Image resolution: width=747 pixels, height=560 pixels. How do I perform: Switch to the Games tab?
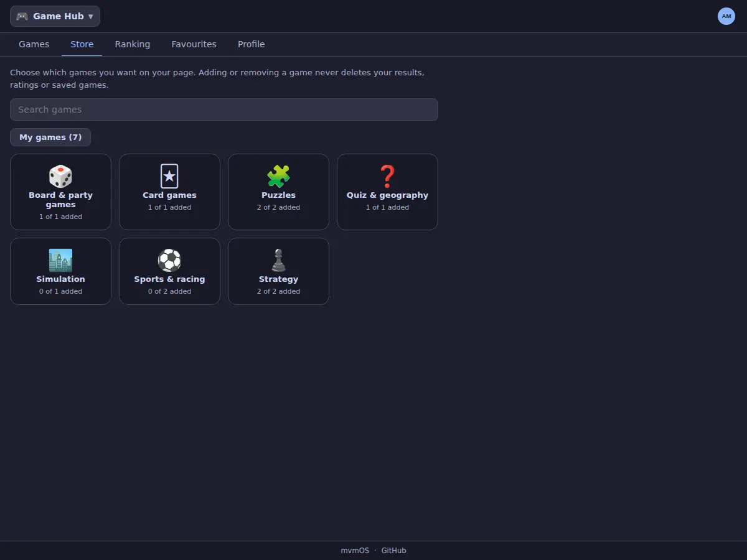(x=34, y=44)
